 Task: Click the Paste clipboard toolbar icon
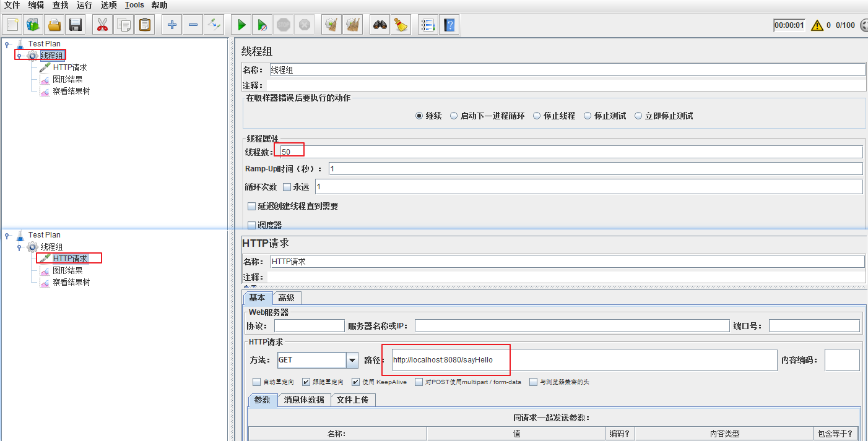point(145,25)
